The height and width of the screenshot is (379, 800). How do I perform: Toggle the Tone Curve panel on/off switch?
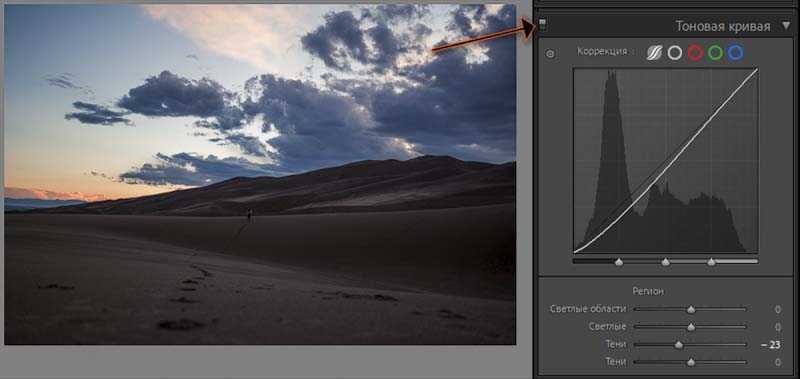542,24
